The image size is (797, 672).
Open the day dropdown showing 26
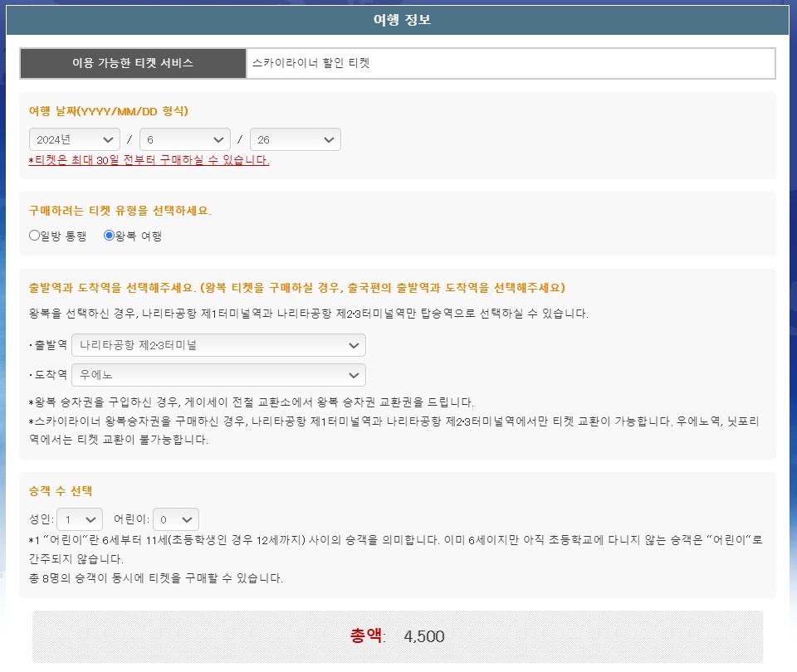pos(295,139)
